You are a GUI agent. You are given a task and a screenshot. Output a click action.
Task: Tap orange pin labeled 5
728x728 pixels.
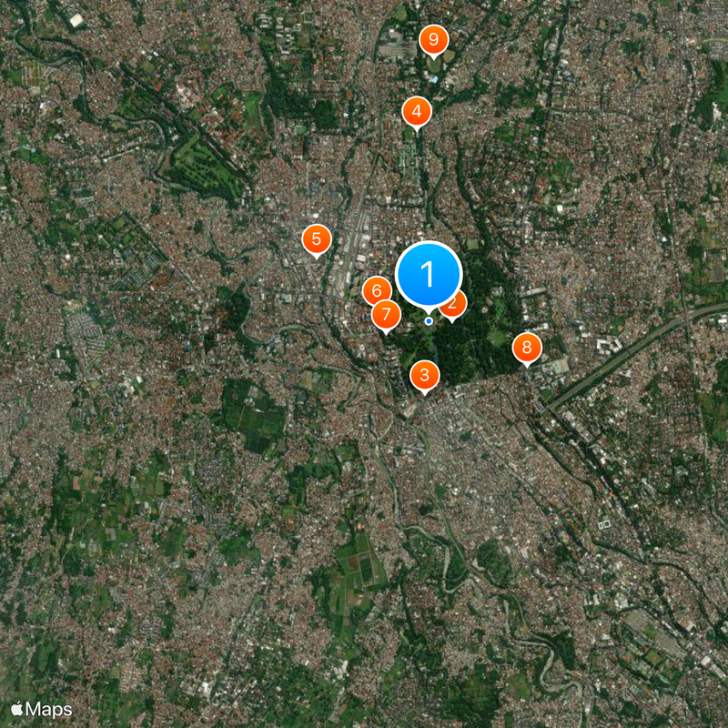pyautogui.click(x=316, y=239)
